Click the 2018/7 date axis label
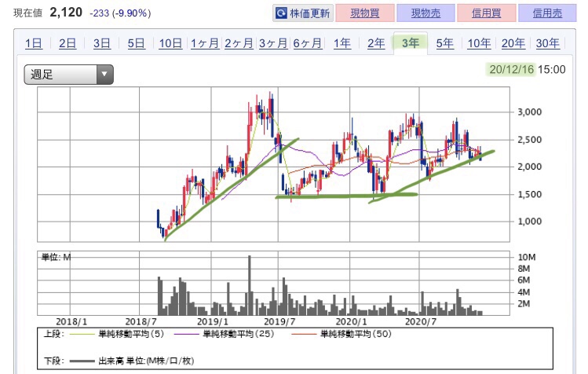 click(x=141, y=322)
